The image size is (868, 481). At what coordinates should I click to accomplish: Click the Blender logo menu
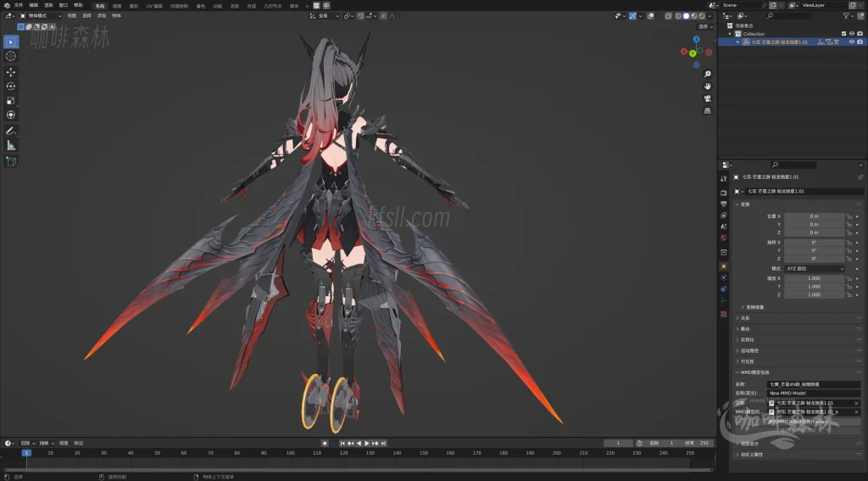pyautogui.click(x=7, y=5)
